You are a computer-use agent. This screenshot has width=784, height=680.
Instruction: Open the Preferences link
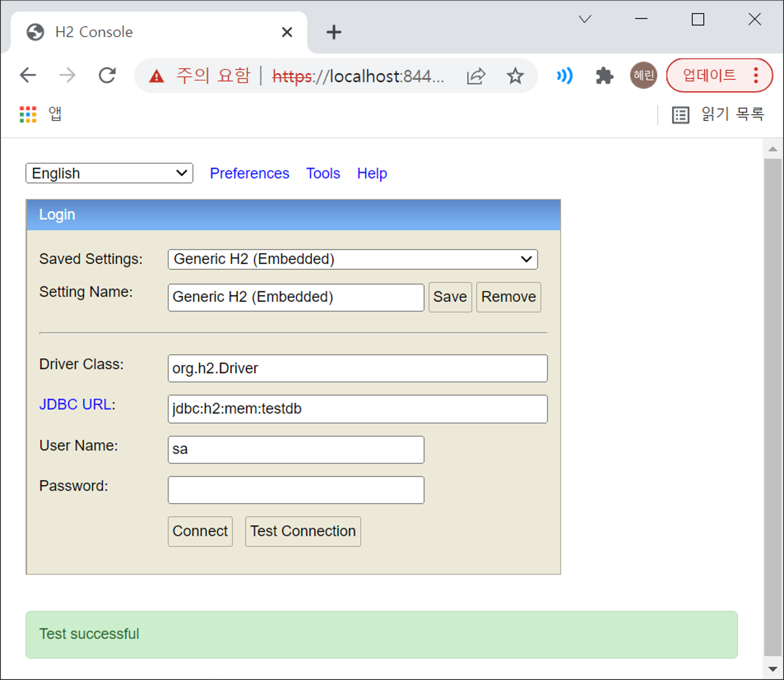tap(249, 173)
